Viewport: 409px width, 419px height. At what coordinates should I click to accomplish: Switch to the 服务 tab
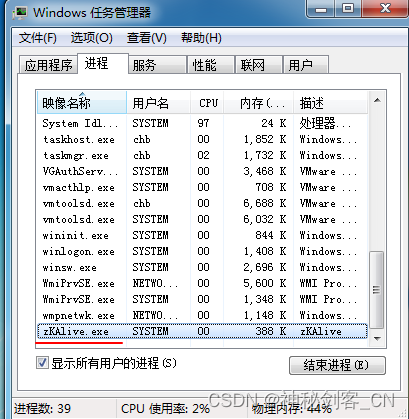coord(157,65)
